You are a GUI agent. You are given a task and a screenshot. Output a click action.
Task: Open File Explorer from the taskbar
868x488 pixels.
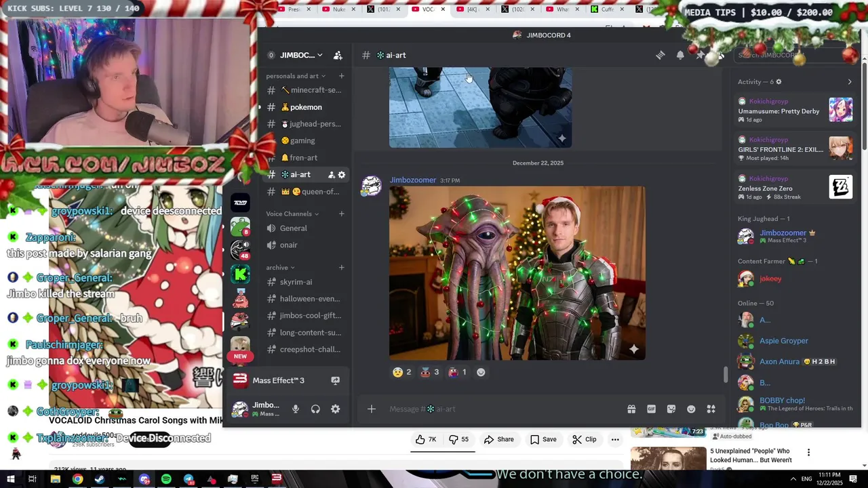(55, 479)
